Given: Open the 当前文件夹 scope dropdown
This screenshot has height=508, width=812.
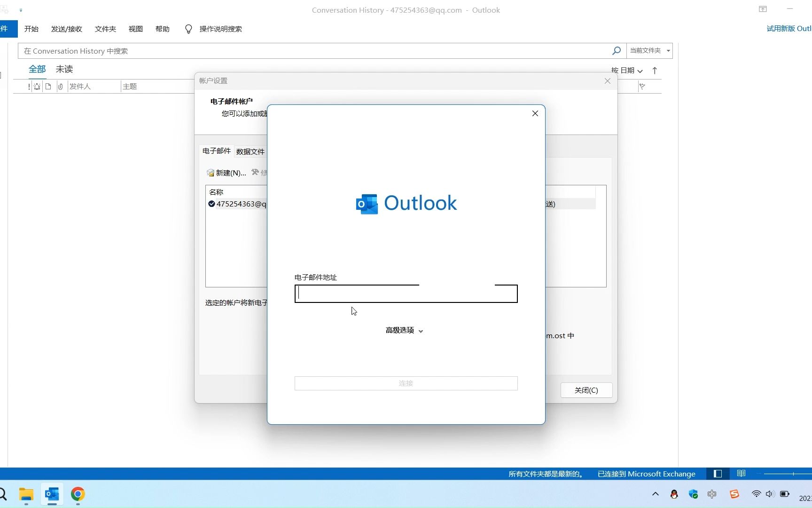Looking at the screenshot, I should [650, 50].
